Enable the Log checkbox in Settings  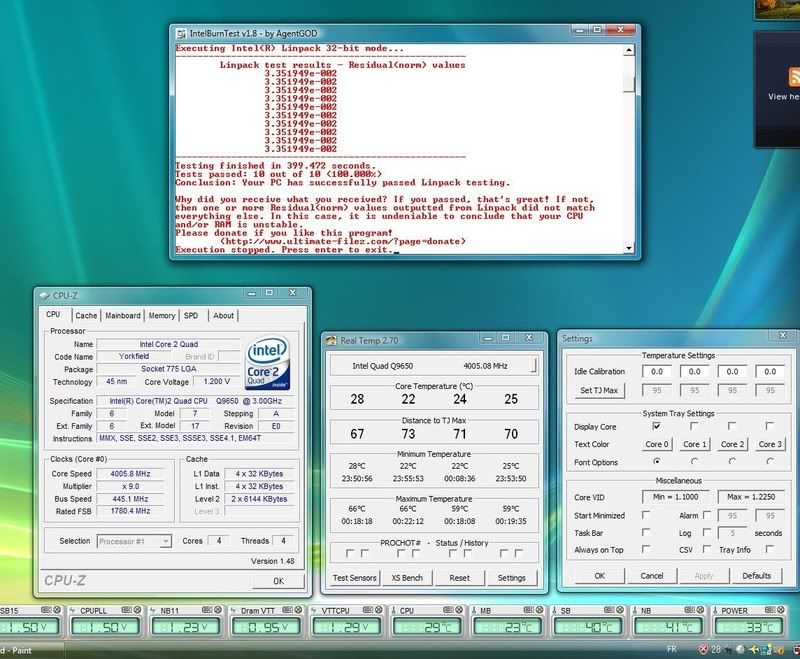(x=707, y=533)
